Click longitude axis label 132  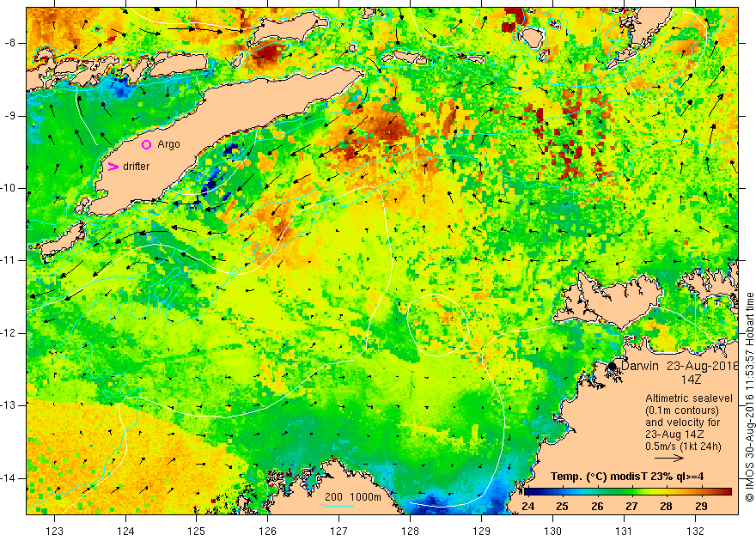point(695,532)
